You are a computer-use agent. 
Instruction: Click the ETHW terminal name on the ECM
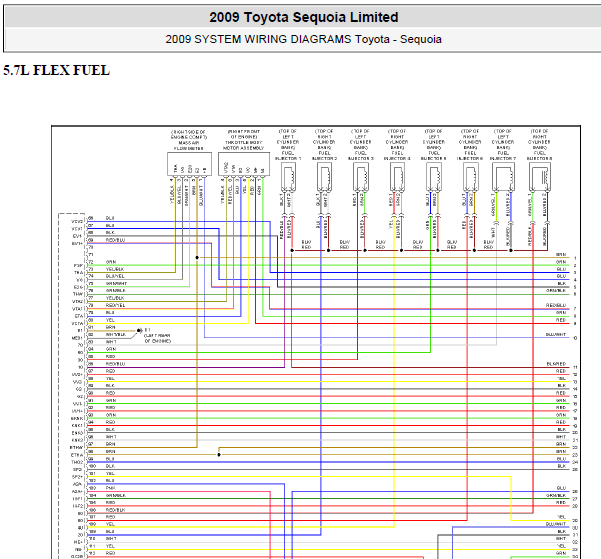point(76,448)
